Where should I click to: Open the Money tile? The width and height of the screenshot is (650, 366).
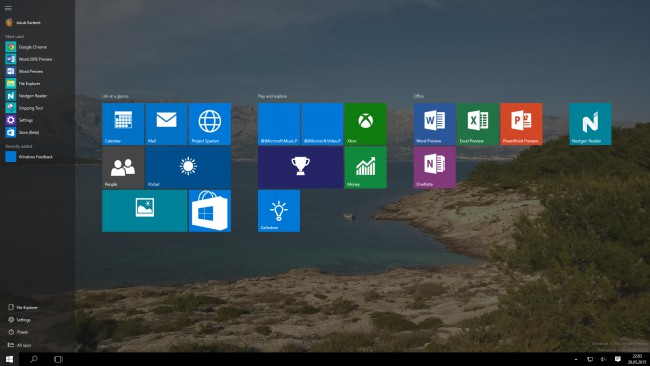pyautogui.click(x=366, y=167)
